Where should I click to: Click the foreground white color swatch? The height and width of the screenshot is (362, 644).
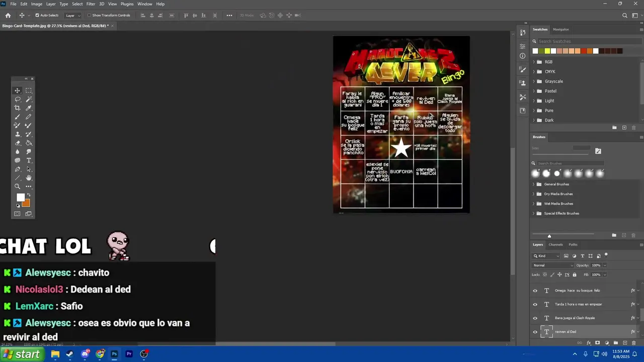(21, 197)
